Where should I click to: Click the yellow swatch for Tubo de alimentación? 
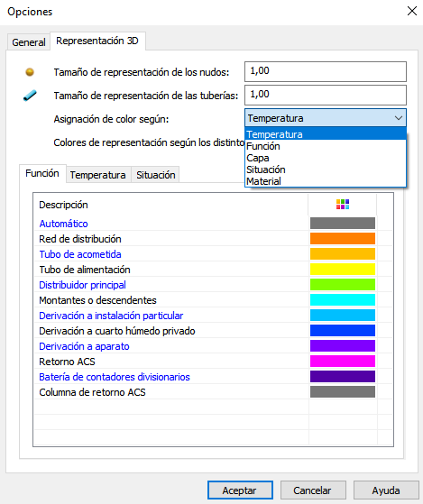click(343, 269)
